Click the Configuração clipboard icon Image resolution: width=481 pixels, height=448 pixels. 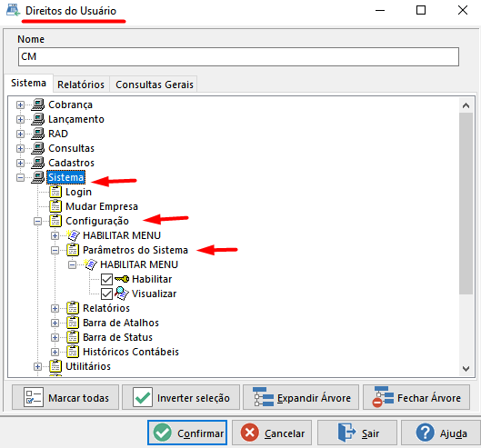(x=55, y=221)
